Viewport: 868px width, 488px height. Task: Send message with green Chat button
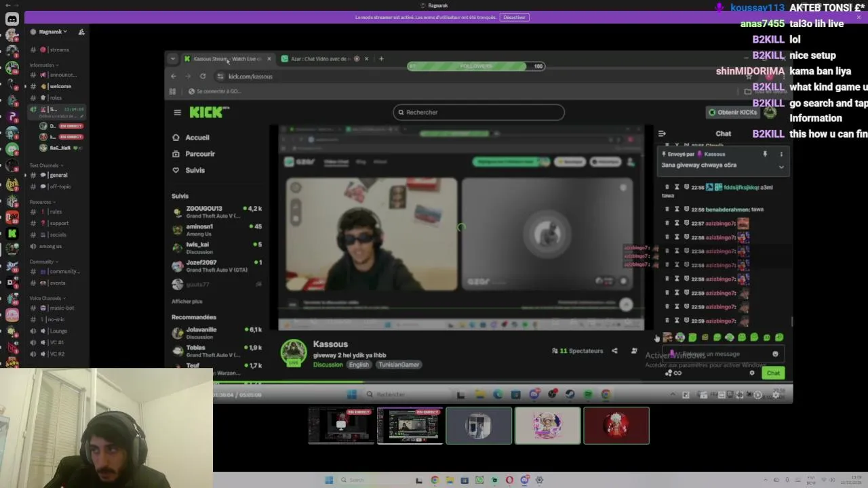point(773,373)
